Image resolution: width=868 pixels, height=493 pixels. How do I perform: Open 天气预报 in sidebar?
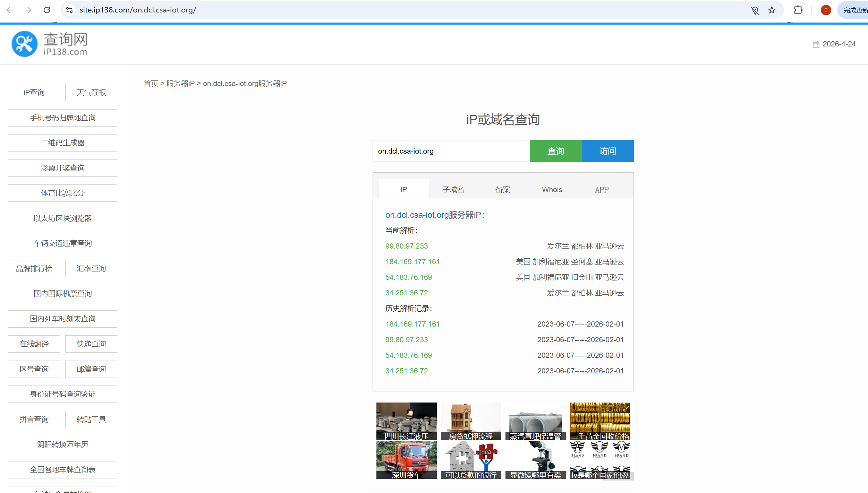coord(91,93)
